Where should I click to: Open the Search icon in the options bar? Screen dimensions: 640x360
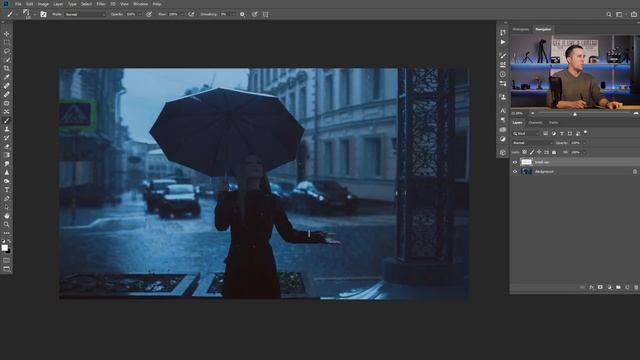(x=609, y=14)
